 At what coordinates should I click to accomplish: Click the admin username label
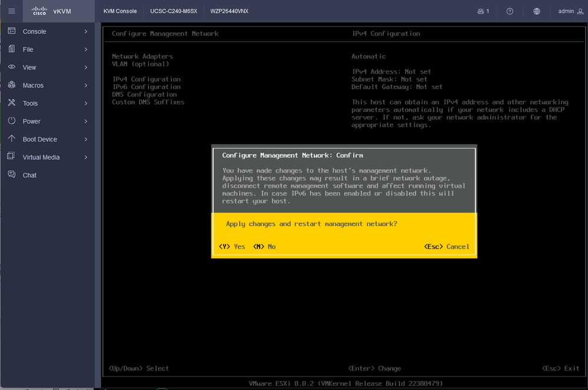click(566, 11)
